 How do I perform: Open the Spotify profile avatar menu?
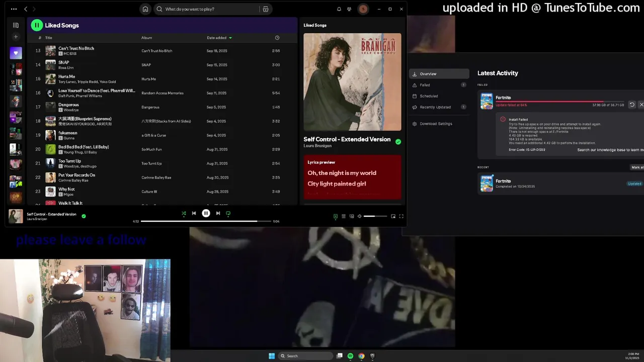tap(363, 9)
